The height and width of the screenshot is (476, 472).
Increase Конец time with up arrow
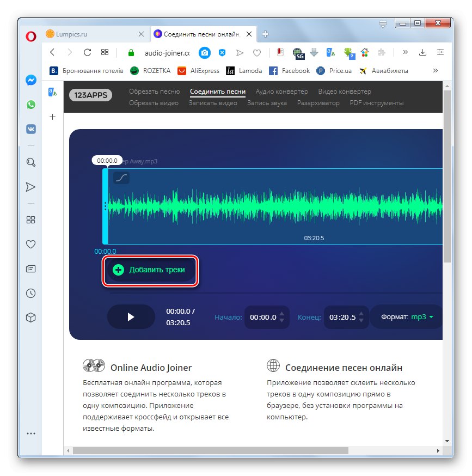point(361,314)
